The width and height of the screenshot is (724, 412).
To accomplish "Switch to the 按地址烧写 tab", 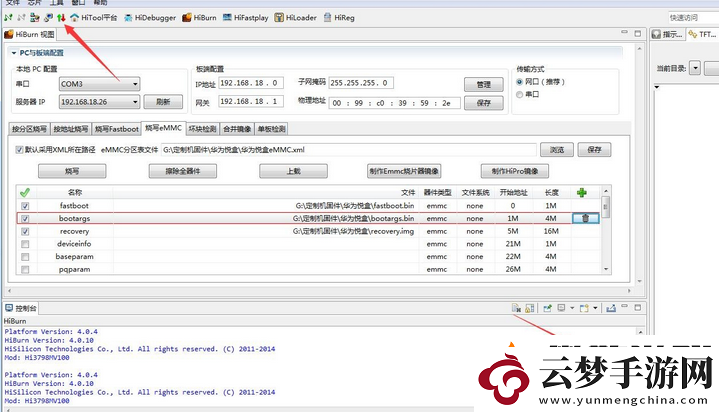I will pos(70,129).
